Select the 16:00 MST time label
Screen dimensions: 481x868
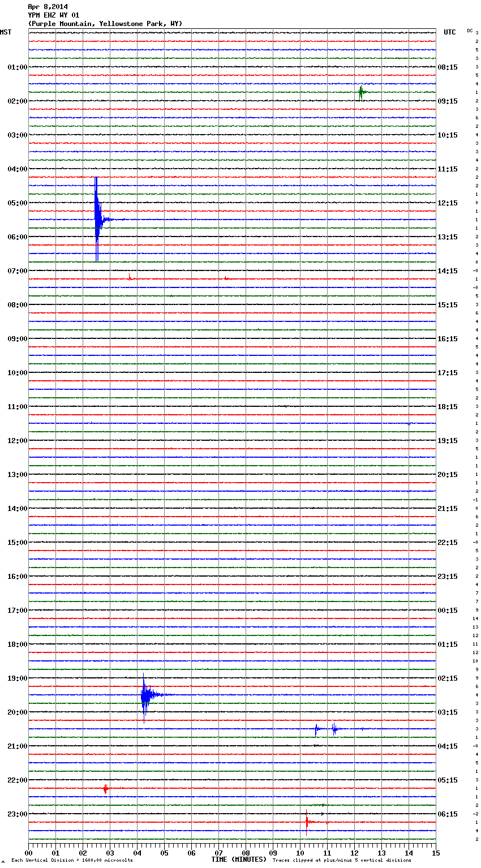17,577
